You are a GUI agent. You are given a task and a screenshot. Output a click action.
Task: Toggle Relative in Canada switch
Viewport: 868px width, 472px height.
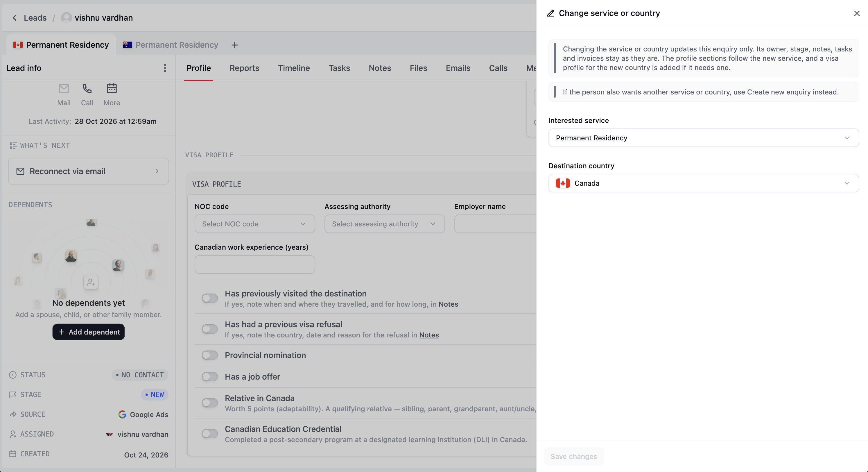(209, 403)
